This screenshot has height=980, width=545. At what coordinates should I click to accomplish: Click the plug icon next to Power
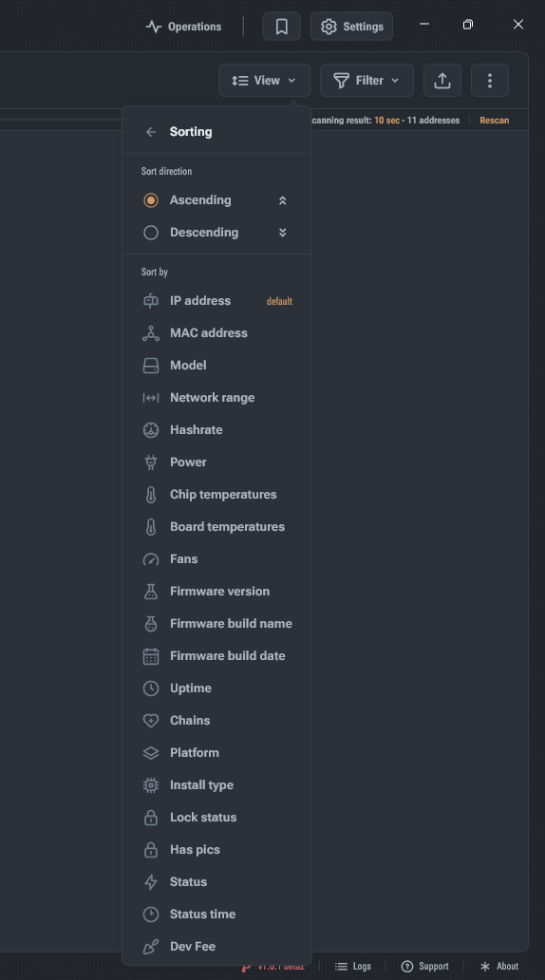point(151,462)
